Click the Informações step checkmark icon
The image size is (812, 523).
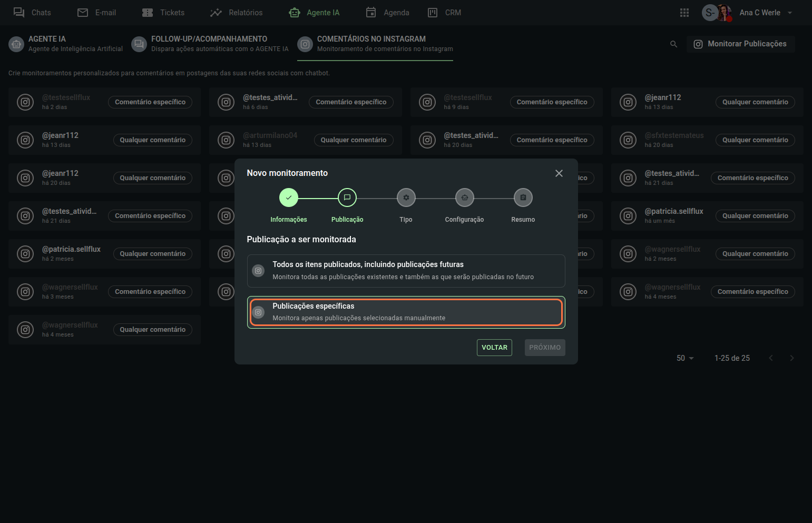(288, 198)
